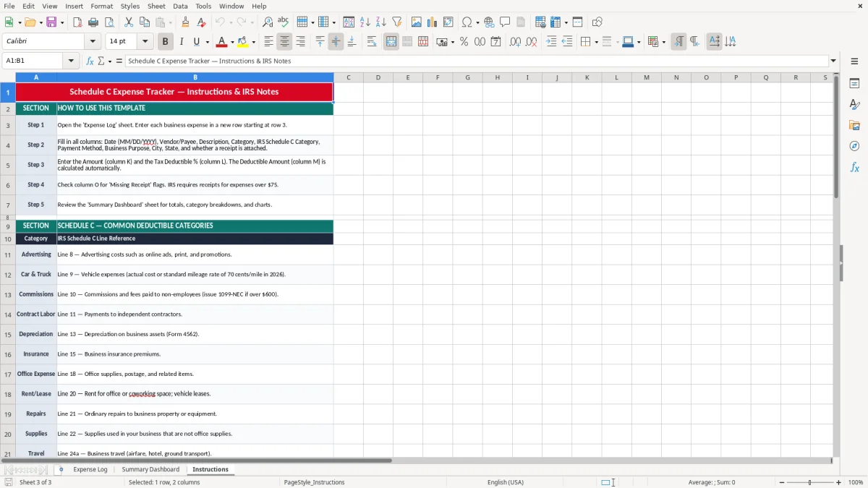868x488 pixels.
Task: Open the Sheet menu
Action: (156, 6)
